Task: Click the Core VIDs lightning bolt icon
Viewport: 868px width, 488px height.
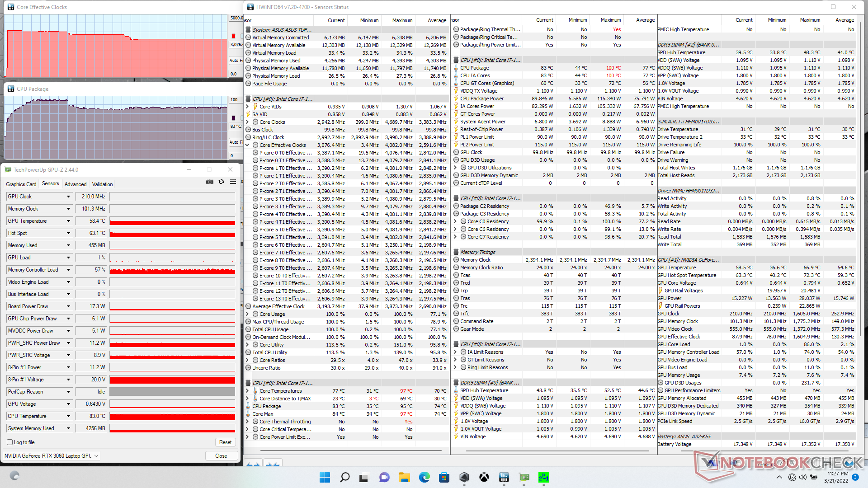Action: click(255, 107)
